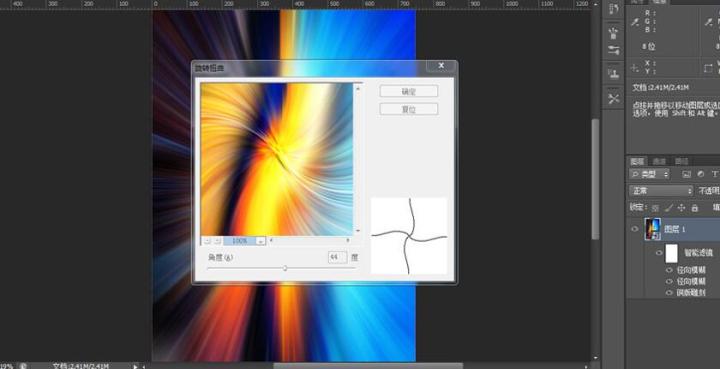
Task: Click the twirl shape diagram preview
Action: point(409,236)
